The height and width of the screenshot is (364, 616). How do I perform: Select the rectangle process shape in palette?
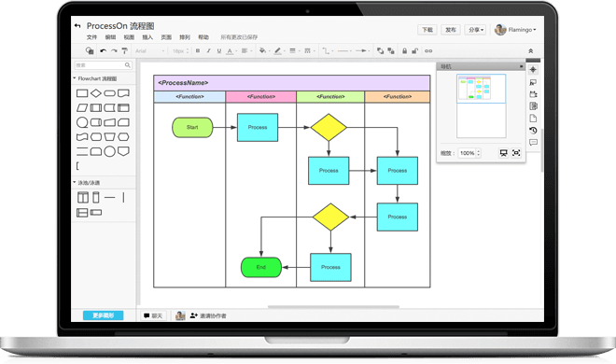(x=82, y=93)
